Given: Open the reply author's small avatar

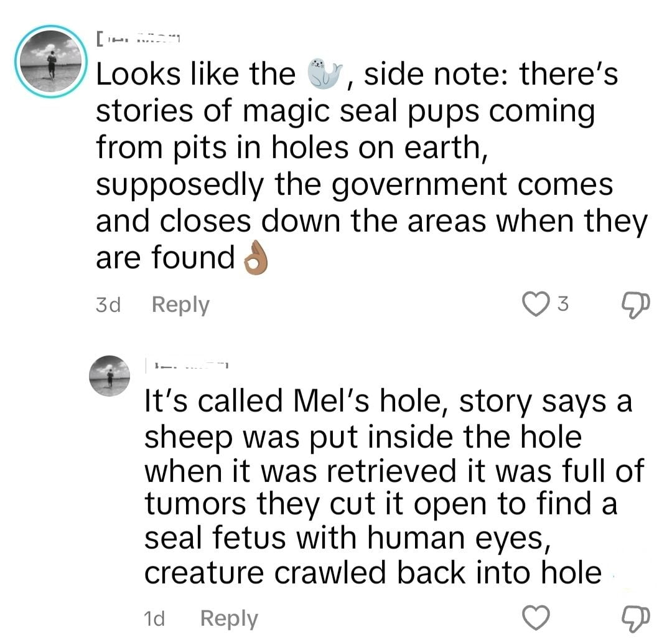Looking at the screenshot, I should pyautogui.click(x=110, y=375).
